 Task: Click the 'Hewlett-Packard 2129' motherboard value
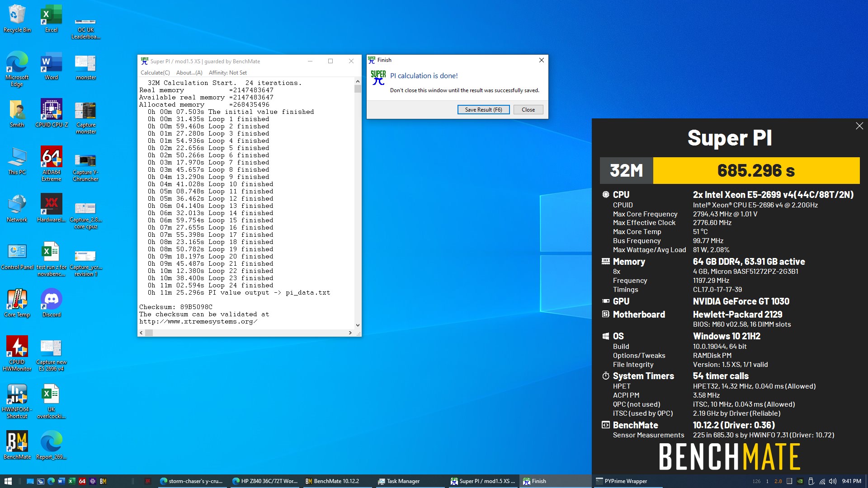click(x=737, y=314)
